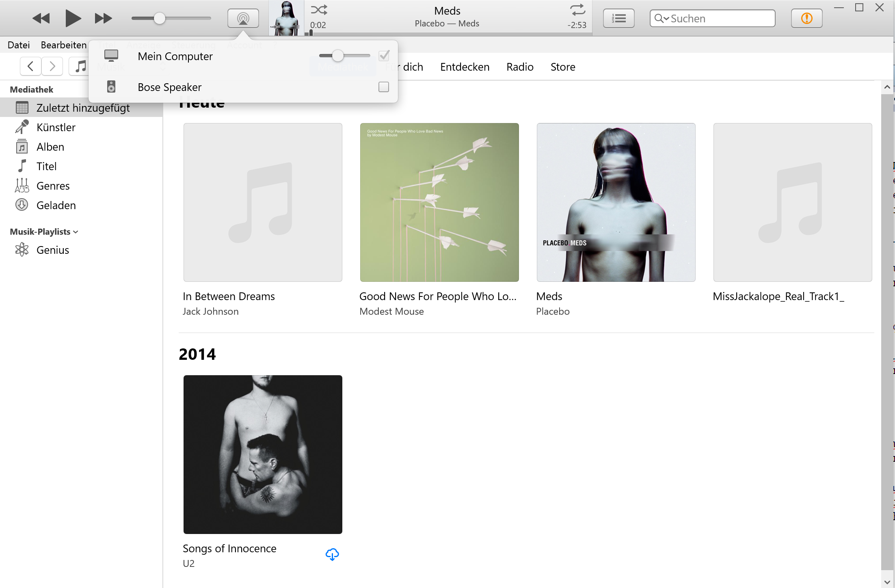Image resolution: width=895 pixels, height=588 pixels.
Task: Click the orange alert icon
Action: click(806, 18)
